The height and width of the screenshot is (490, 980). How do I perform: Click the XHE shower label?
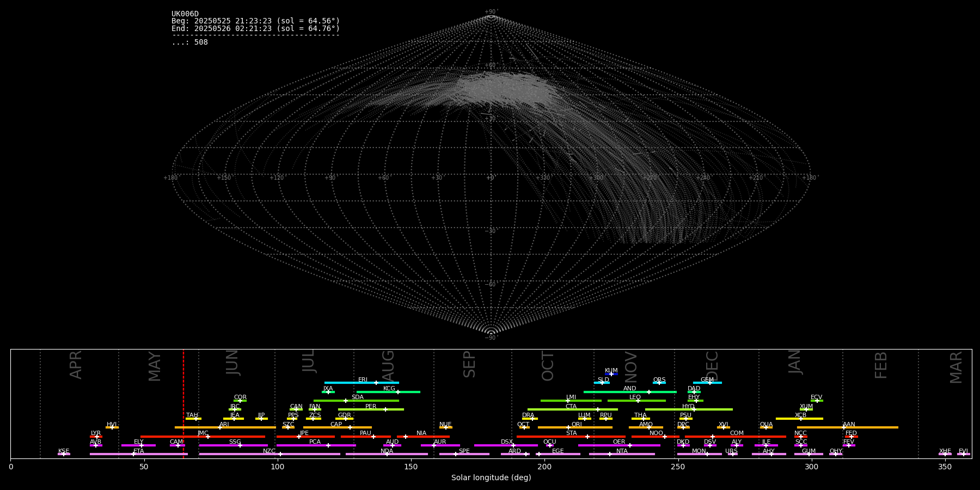pos(945,451)
